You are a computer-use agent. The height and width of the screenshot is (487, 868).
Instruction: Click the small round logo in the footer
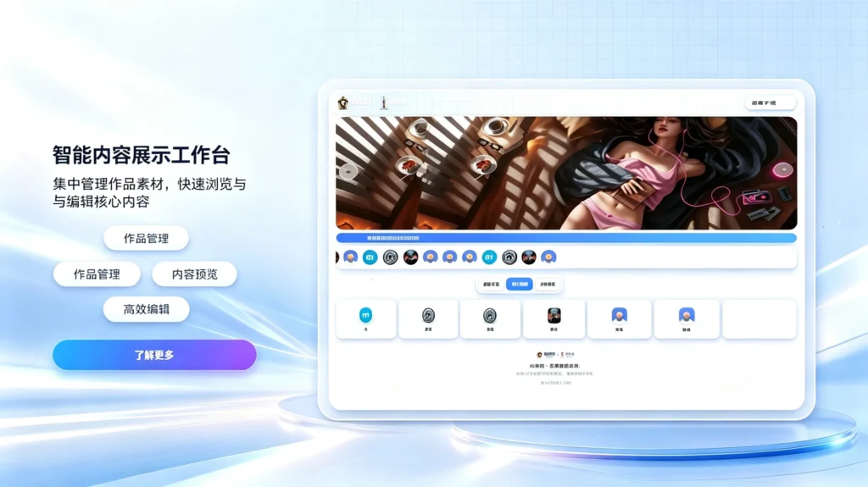click(540, 355)
